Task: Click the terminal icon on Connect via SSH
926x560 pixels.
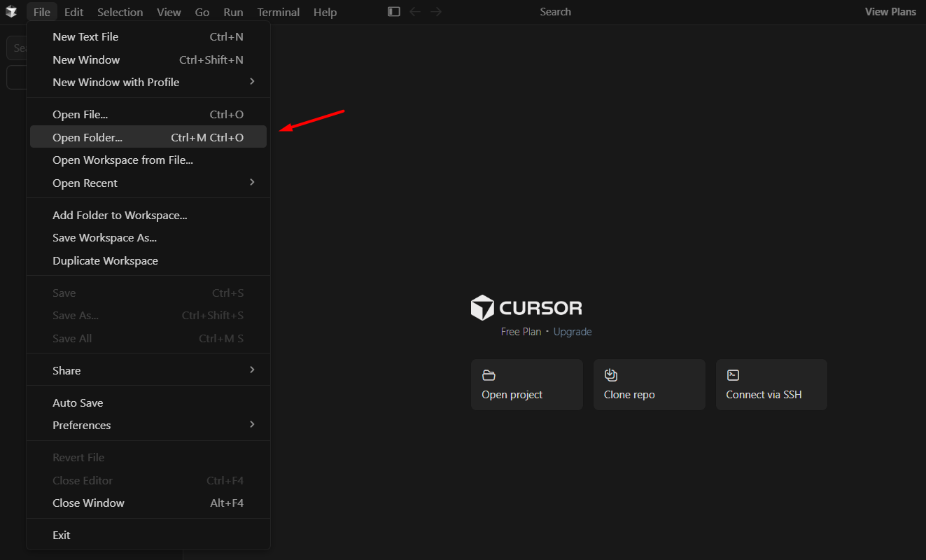Action: [733, 375]
